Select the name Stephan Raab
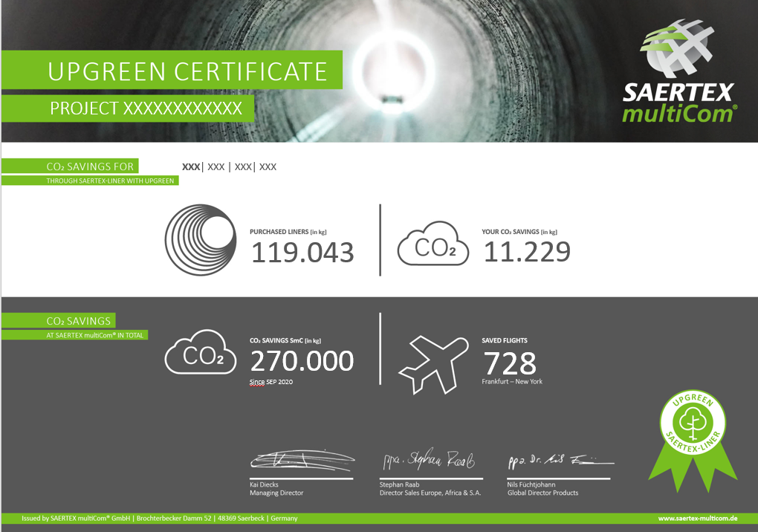758x532 pixels. [399, 484]
